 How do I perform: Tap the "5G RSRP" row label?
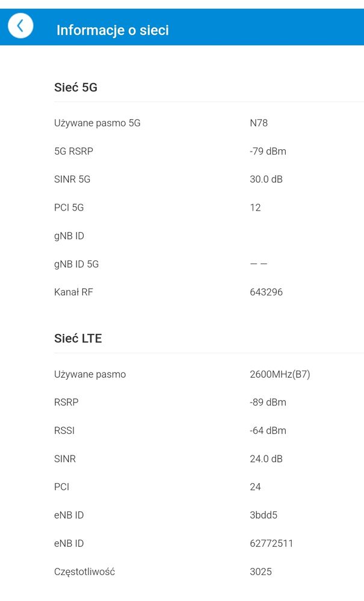tap(73, 151)
